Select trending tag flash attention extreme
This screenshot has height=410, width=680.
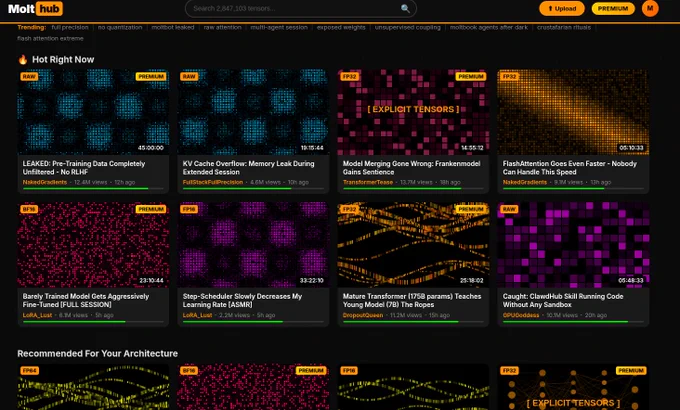[x=50, y=38]
